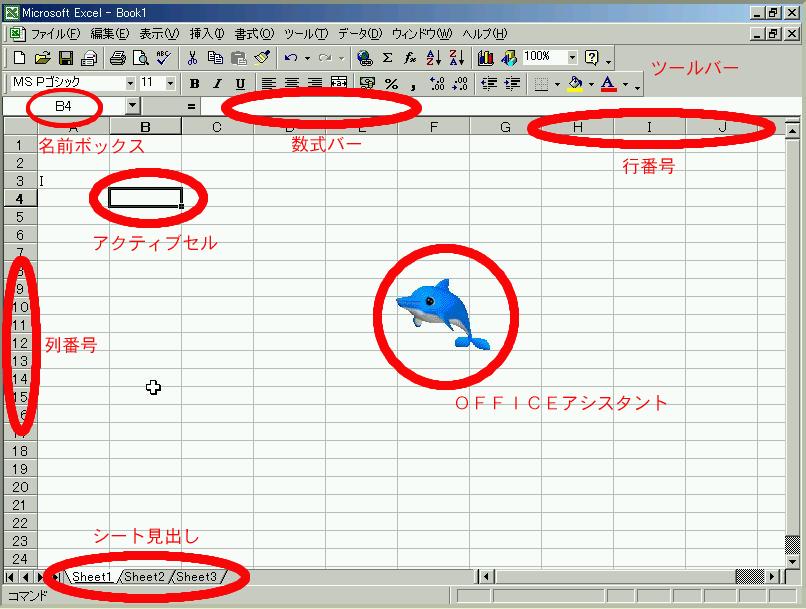This screenshot has width=806, height=609.
Task: Switch to the Sheet2 tab
Action: [x=144, y=577]
